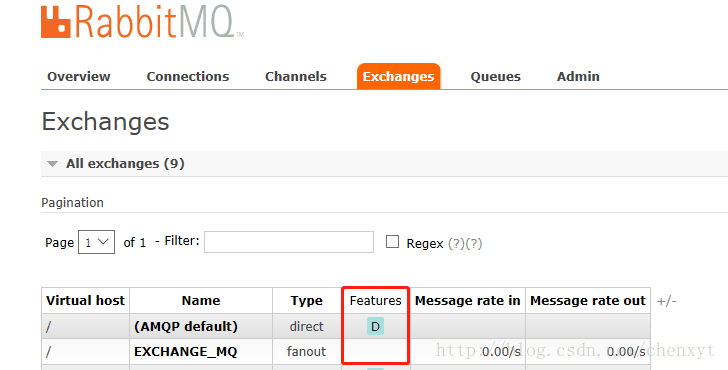Switch to the Overview tab
This screenshot has height=370, width=728.
(x=79, y=77)
